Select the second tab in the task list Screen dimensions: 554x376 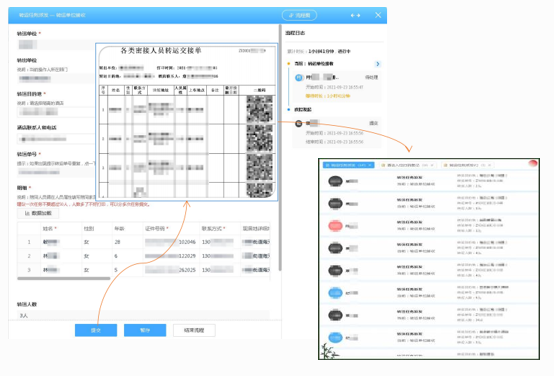pyautogui.click(x=407, y=165)
